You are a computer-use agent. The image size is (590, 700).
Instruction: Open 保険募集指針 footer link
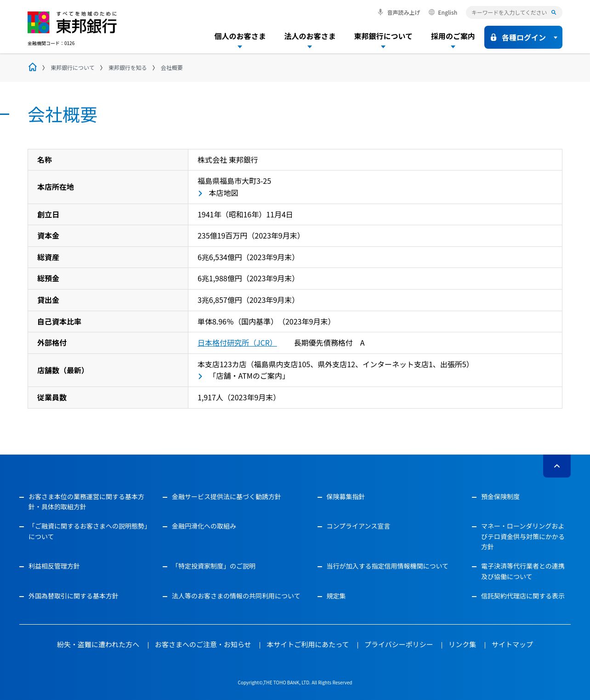click(x=346, y=496)
